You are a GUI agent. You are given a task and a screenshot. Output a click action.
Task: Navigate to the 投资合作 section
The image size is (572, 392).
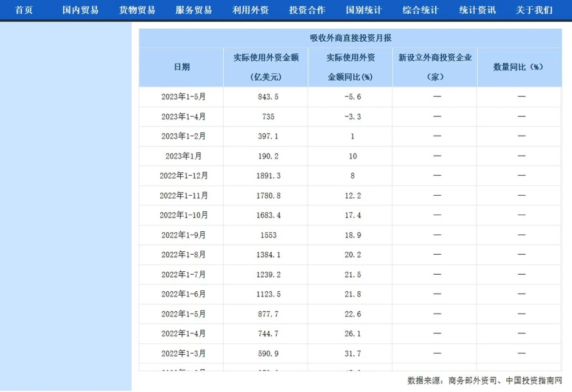click(307, 10)
